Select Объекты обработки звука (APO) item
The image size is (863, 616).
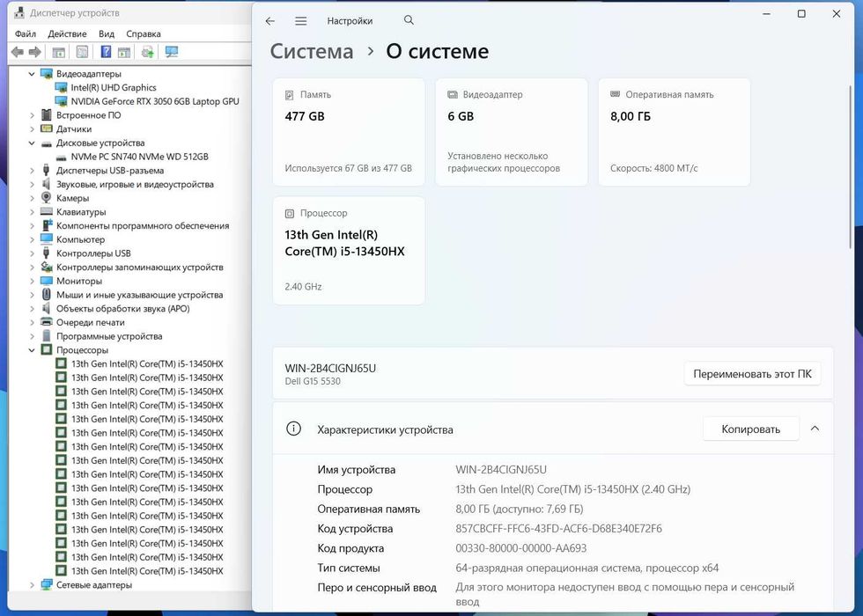(x=122, y=309)
